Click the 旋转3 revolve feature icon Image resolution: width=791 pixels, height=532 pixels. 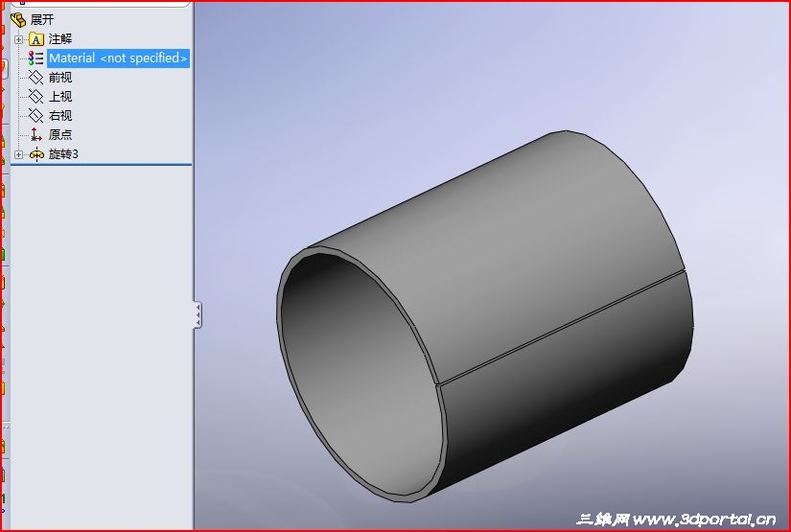[36, 154]
